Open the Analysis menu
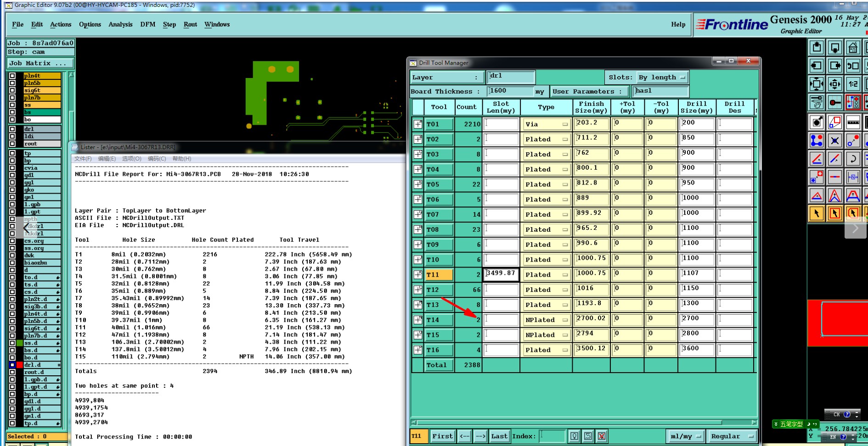This screenshot has height=446, width=868. pos(120,24)
